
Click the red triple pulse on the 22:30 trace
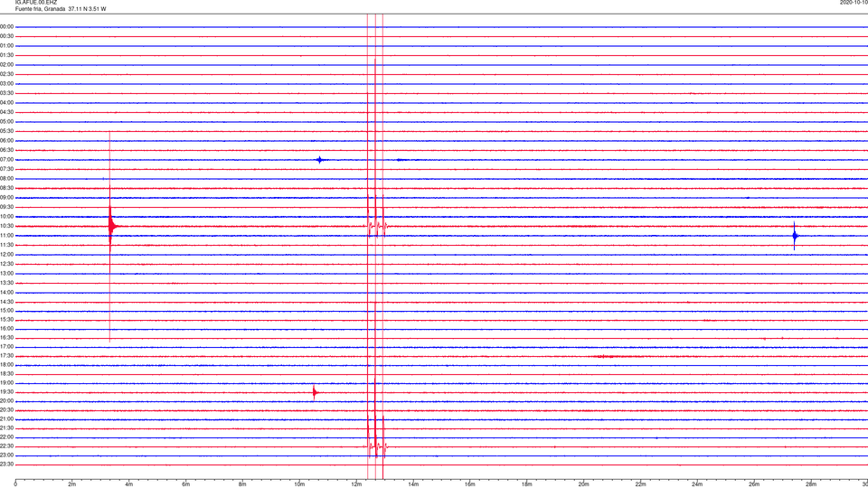pos(376,446)
